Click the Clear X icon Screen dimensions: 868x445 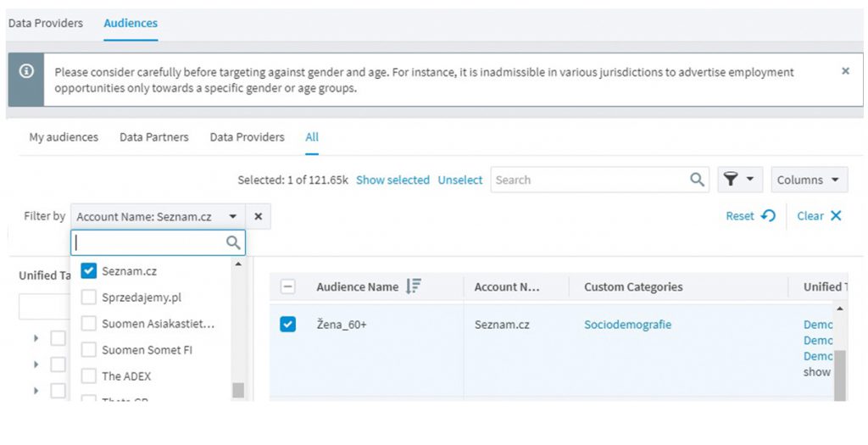click(x=836, y=216)
